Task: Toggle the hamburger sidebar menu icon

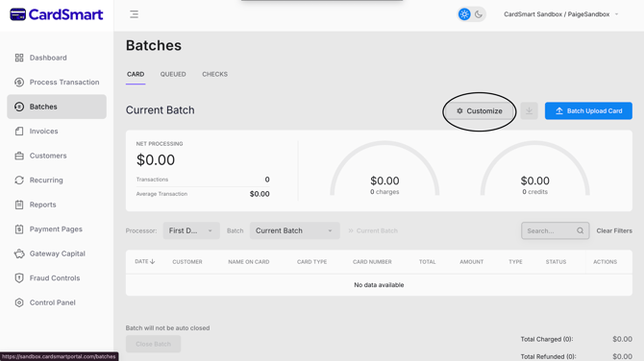Action: [134, 14]
